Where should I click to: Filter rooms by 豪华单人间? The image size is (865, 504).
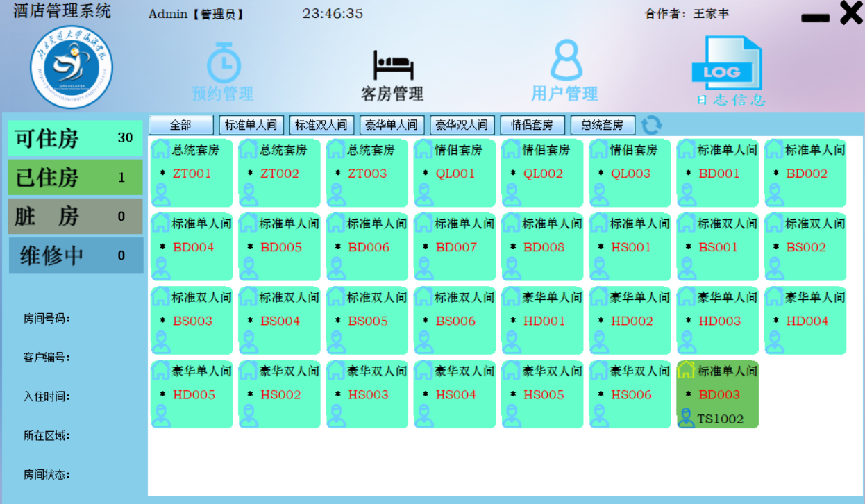[x=392, y=125]
